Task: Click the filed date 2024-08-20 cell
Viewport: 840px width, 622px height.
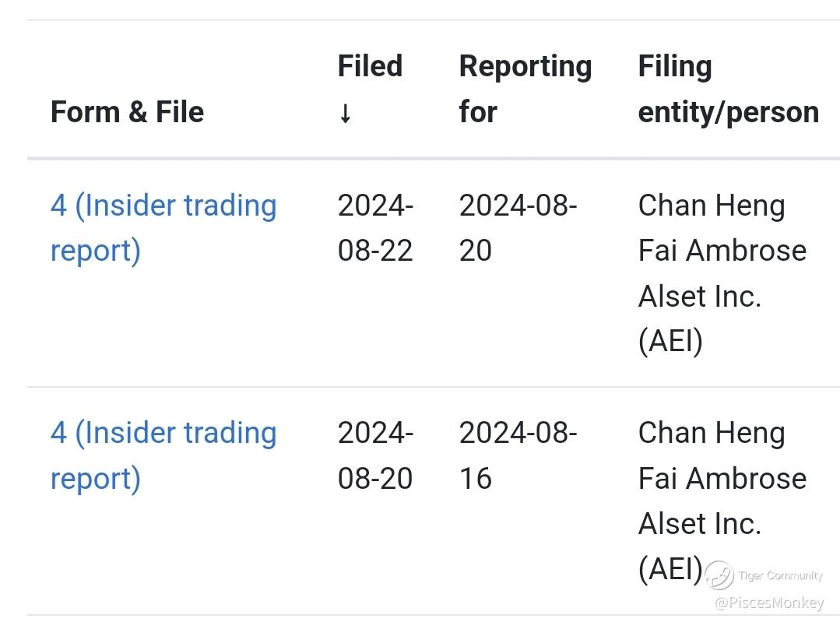Action: coord(375,455)
